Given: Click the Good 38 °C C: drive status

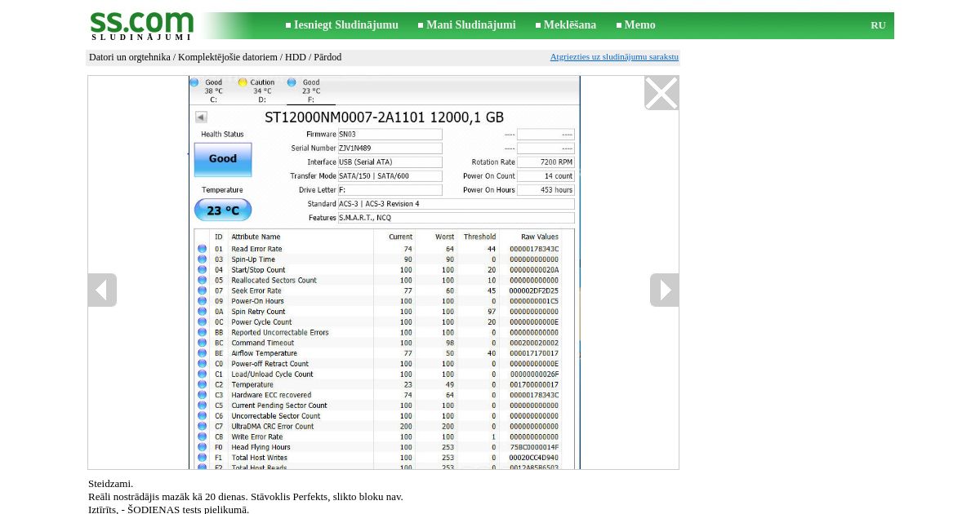Looking at the screenshot, I should click(209, 91).
